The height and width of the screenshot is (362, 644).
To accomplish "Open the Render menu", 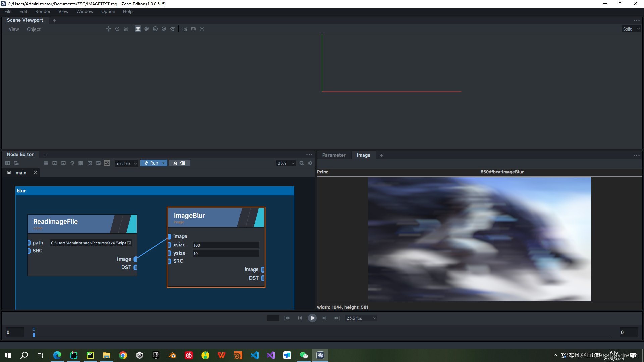I will (43, 11).
